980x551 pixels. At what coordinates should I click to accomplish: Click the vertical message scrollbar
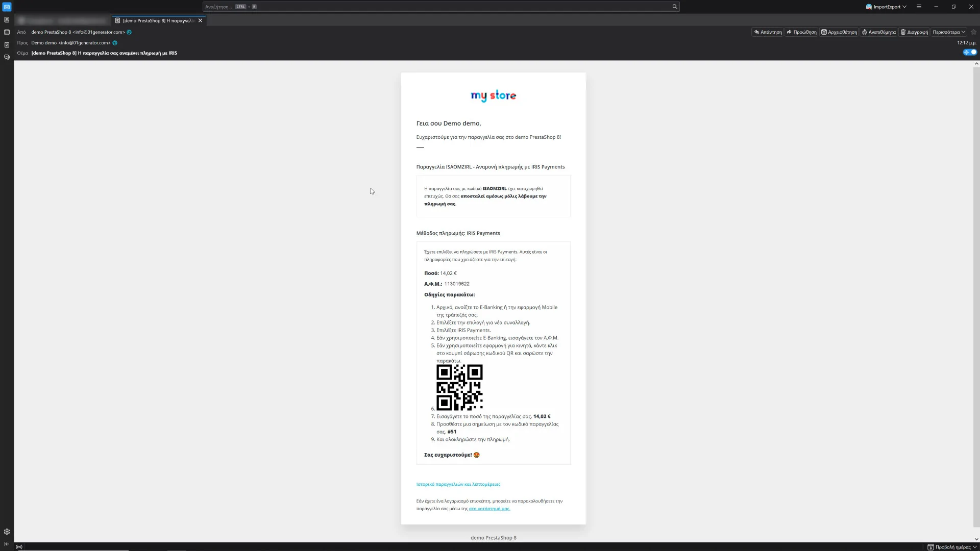coord(976,296)
